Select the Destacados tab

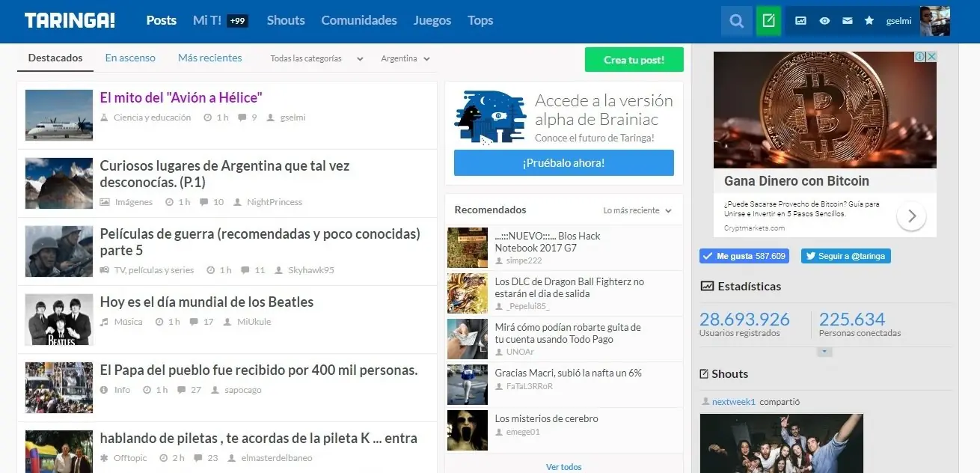tap(55, 58)
